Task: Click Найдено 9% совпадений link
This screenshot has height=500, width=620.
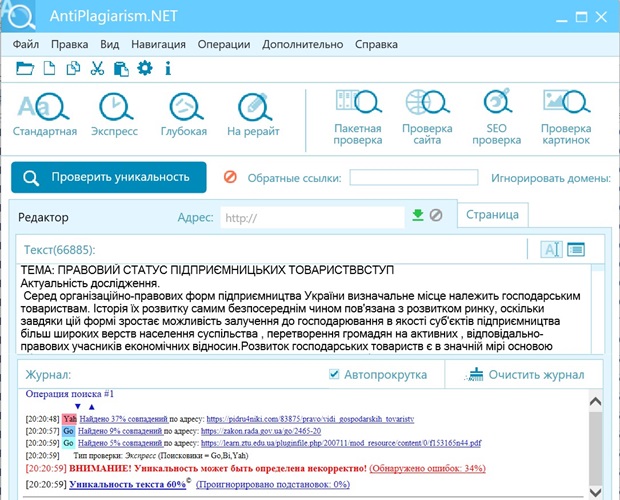Action: point(120,431)
